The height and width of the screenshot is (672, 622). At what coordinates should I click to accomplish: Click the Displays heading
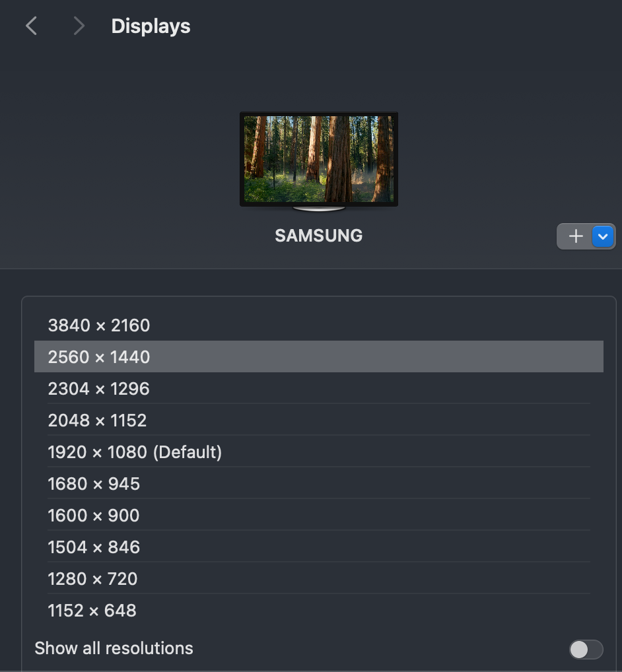[151, 26]
